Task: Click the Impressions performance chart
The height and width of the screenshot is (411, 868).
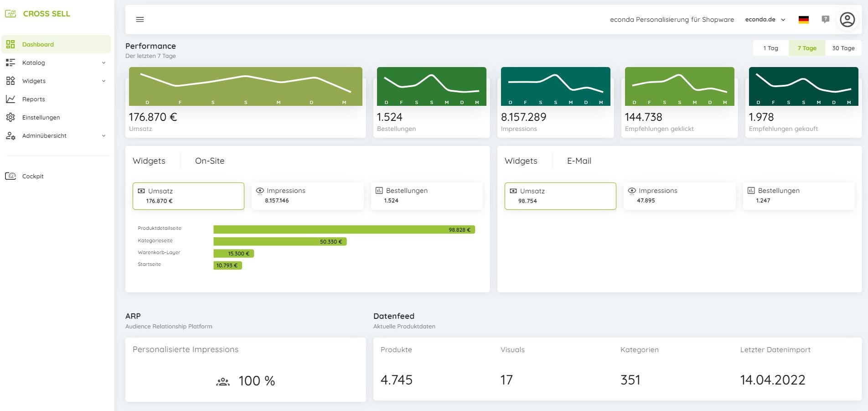Action: pos(556,86)
